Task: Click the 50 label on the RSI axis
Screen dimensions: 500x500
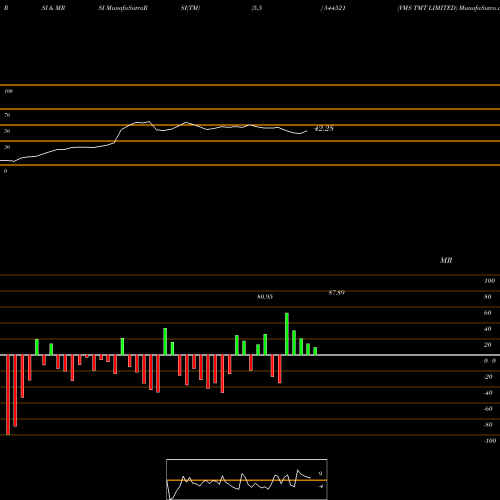Action: click(x=7, y=131)
